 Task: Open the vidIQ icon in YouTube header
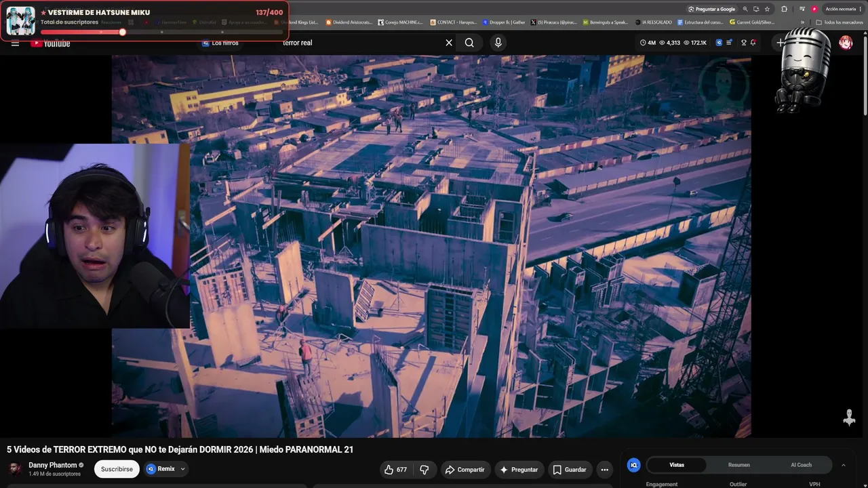tap(719, 43)
